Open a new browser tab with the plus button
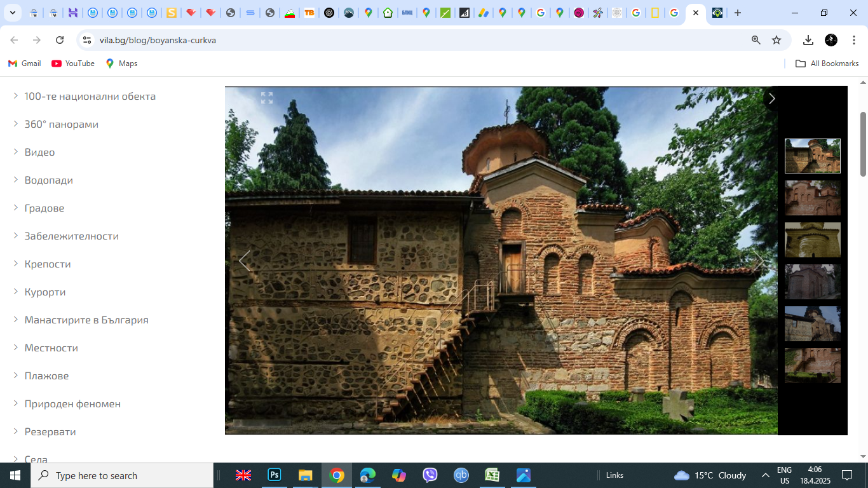This screenshot has width=868, height=488. [x=738, y=13]
